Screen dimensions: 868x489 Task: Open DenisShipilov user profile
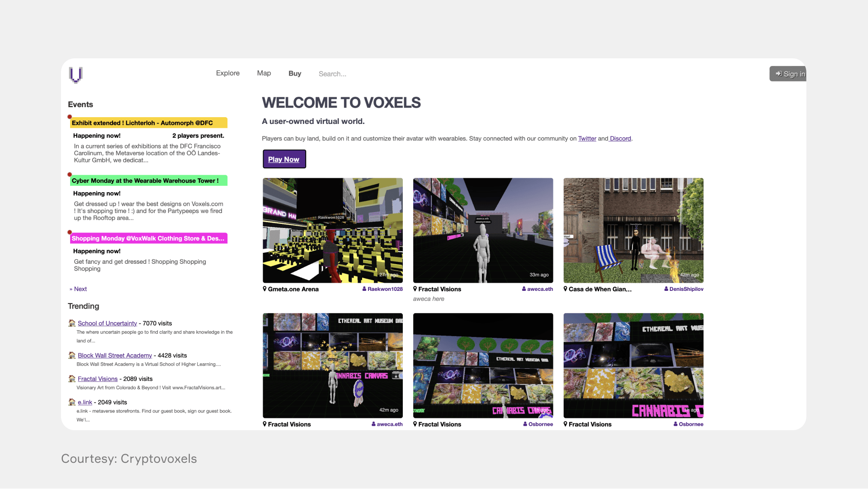(686, 290)
